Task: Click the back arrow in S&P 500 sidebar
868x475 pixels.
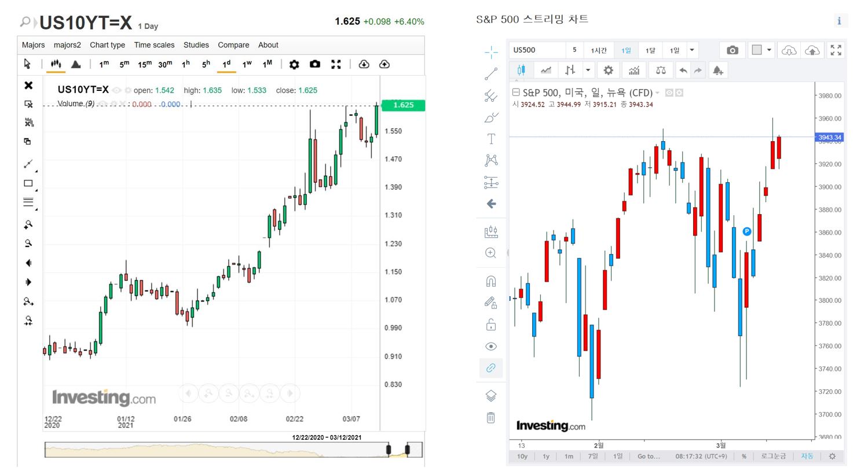Action: coord(491,204)
